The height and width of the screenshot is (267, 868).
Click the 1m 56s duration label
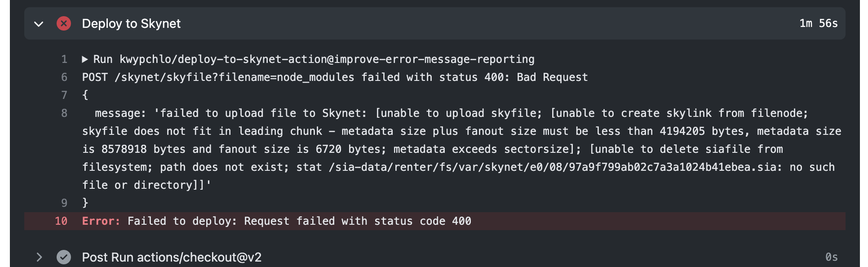[x=819, y=23]
